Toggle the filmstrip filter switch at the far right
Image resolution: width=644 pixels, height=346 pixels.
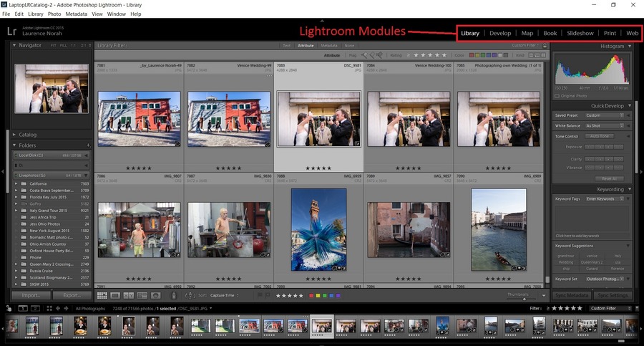[x=637, y=308]
